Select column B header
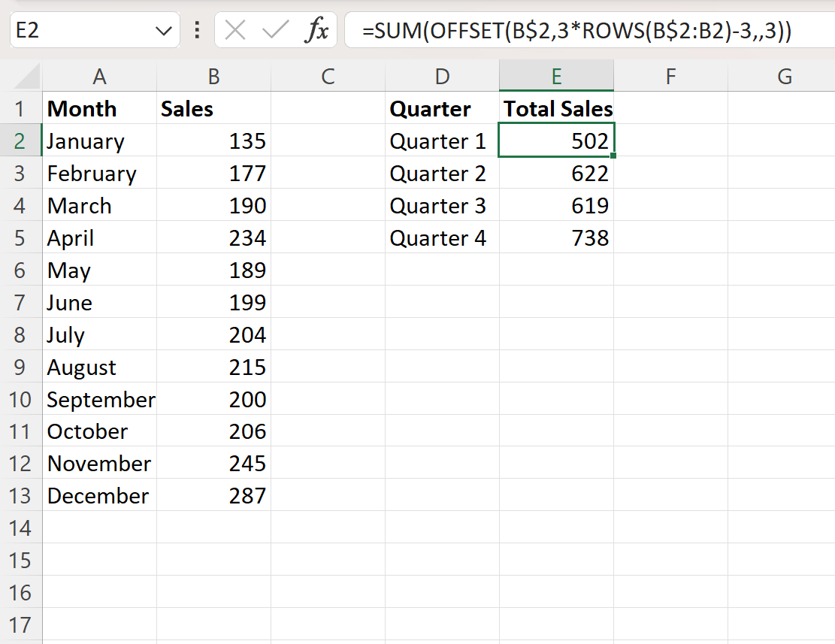Screen dimensions: 835x644 213,77
